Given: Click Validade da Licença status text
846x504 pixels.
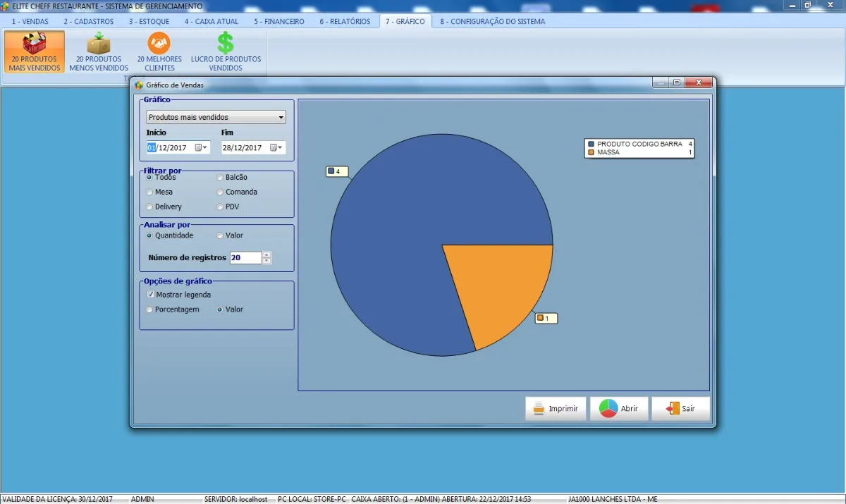Looking at the screenshot, I should [x=58, y=499].
